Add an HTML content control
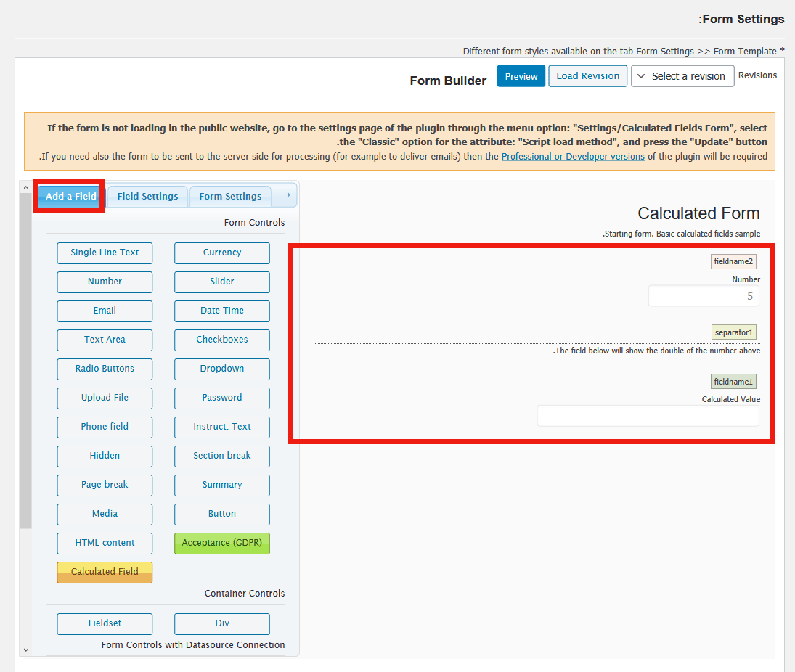 (105, 543)
